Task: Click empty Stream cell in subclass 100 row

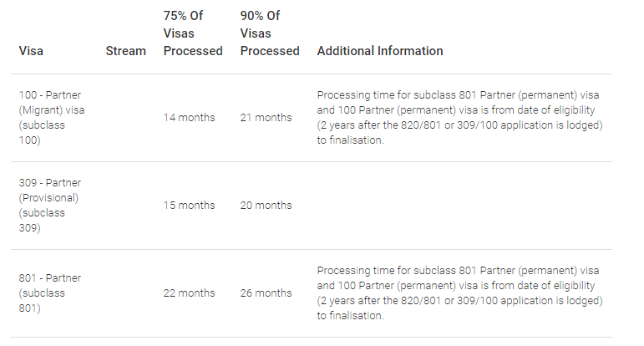Action: point(125,118)
